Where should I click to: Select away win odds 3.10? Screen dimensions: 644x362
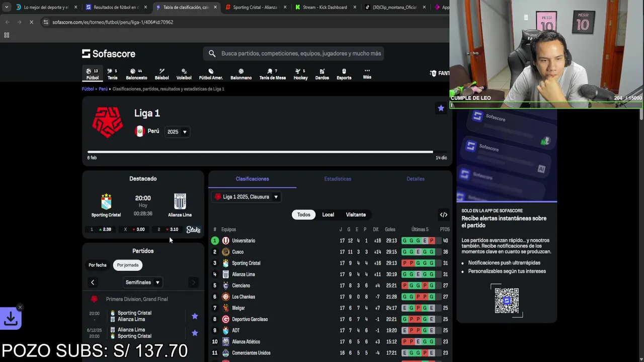point(168,229)
